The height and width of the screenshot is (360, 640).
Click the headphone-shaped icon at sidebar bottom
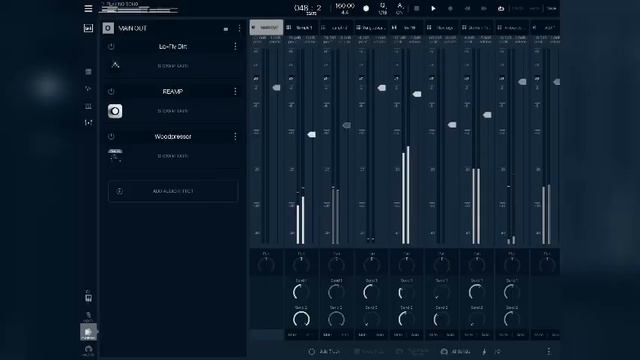88,350
